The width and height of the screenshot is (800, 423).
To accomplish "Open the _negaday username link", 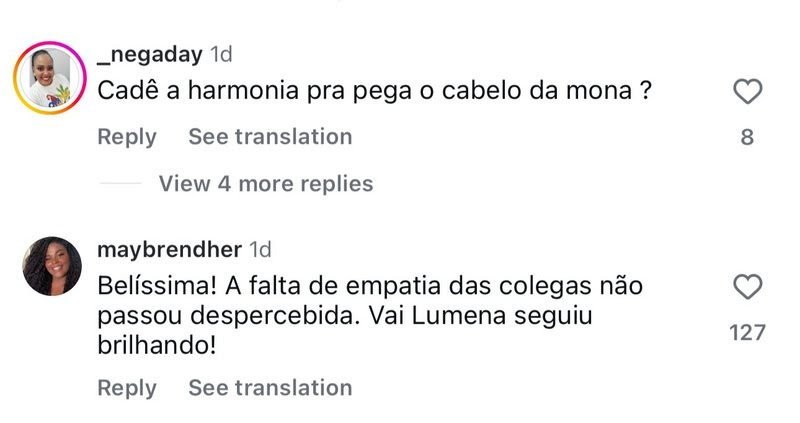I will tap(150, 54).
